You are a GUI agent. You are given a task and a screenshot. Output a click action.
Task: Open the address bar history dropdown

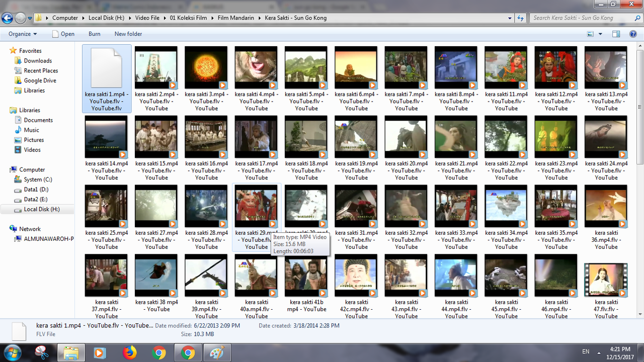pos(510,18)
